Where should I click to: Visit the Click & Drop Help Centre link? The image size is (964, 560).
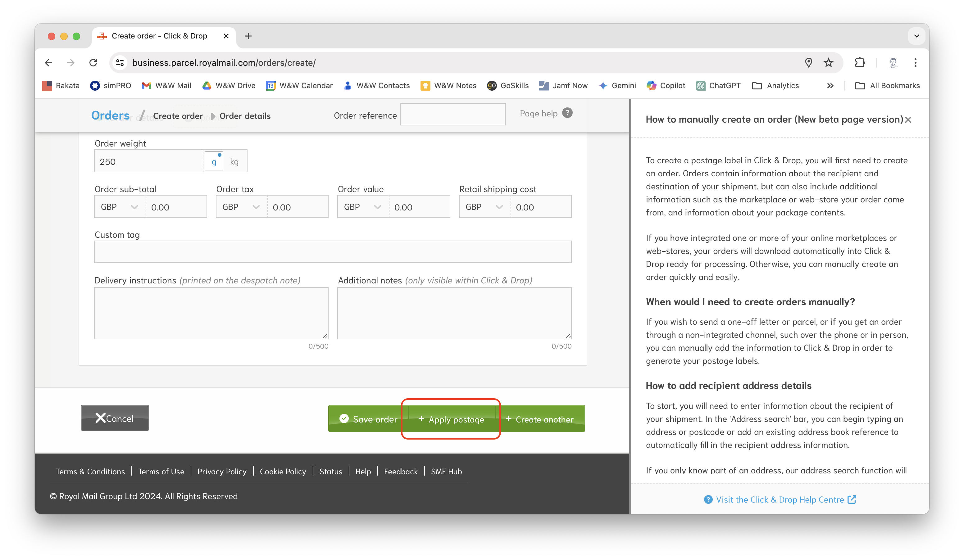click(780, 499)
